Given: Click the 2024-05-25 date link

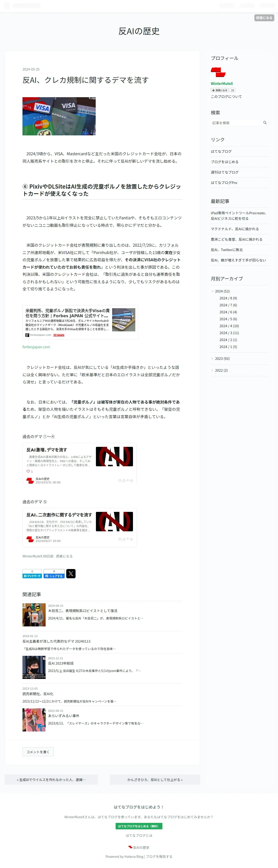Looking at the screenshot, I should coord(31,69).
